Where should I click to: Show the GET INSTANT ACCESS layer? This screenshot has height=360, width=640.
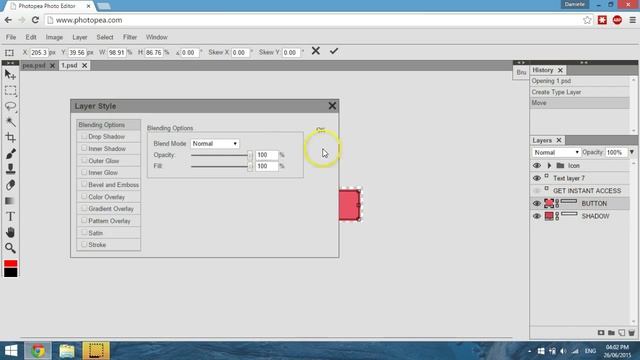coord(537,191)
